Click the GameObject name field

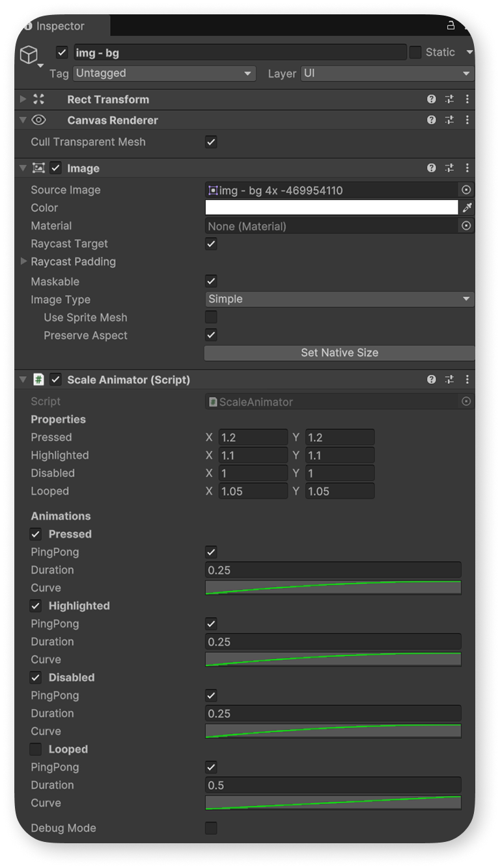tap(240, 53)
